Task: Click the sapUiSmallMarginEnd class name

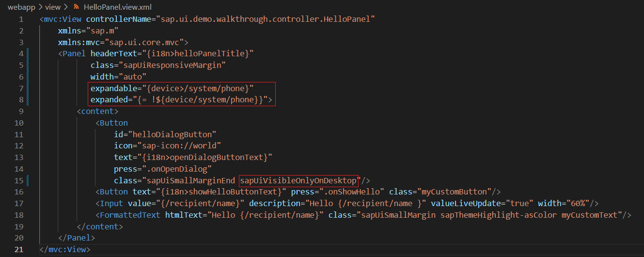Action: 190,180
